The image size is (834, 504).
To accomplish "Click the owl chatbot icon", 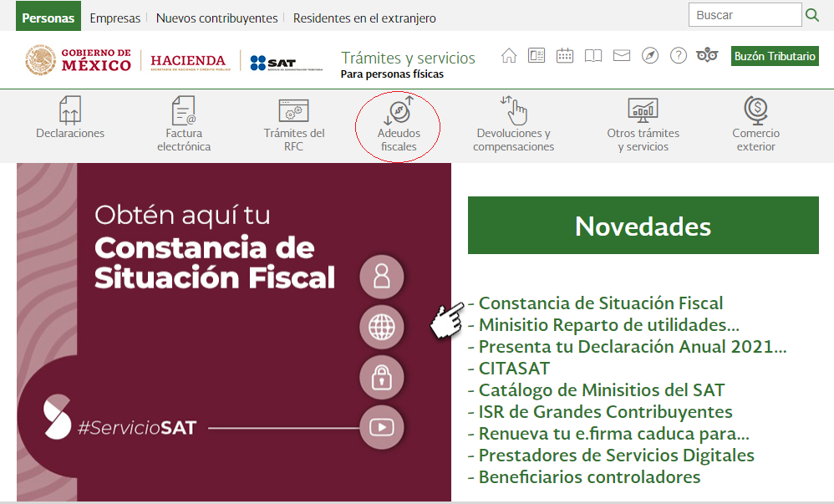I will tap(707, 55).
